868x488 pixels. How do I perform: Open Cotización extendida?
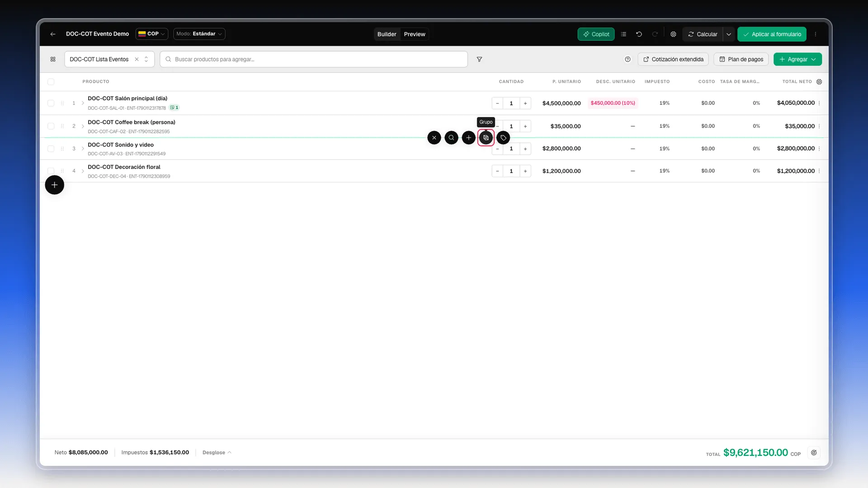pos(673,59)
